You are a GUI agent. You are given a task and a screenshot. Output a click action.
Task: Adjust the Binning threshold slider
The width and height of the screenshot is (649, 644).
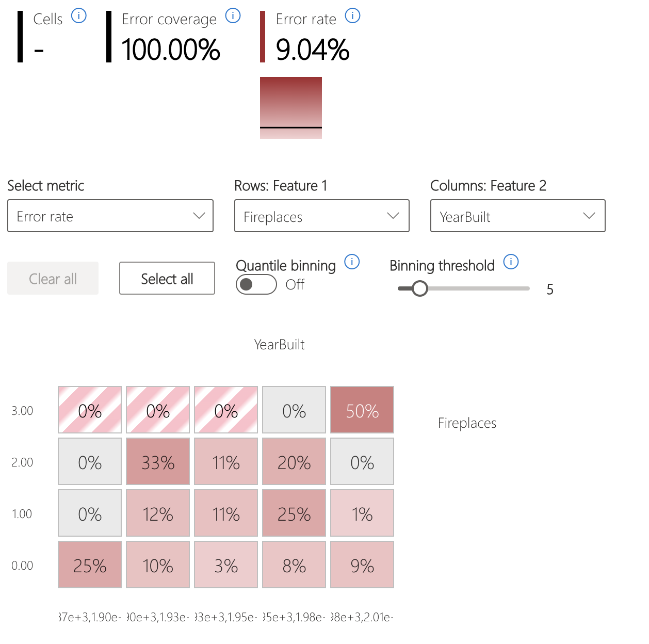[x=420, y=288]
